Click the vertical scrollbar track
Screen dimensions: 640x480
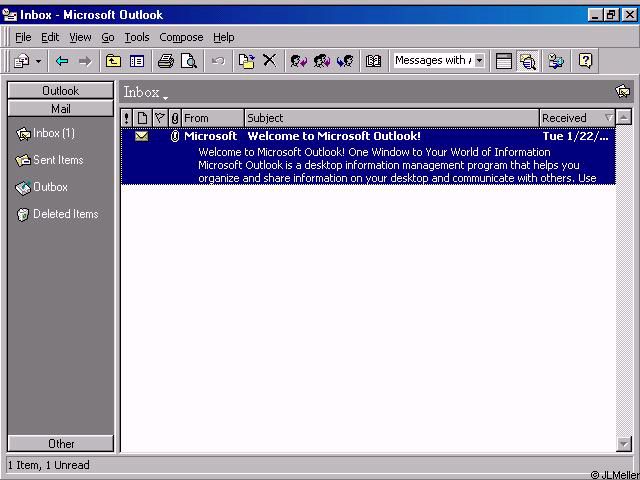click(624, 281)
